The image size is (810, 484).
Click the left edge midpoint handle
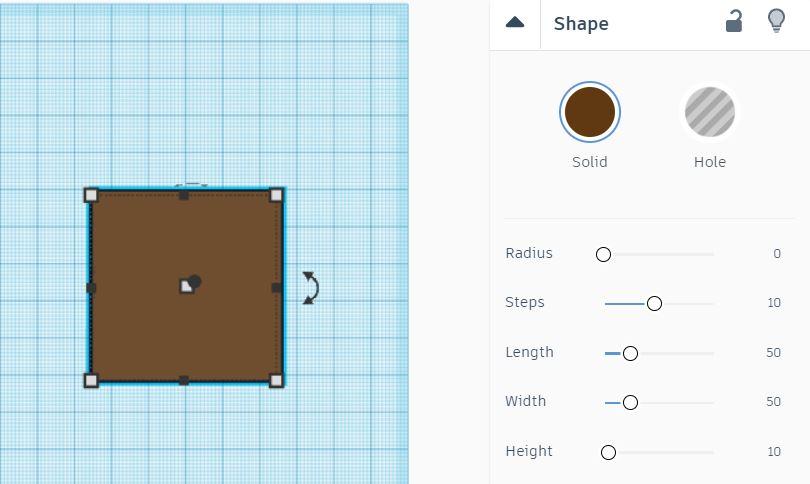(91, 288)
